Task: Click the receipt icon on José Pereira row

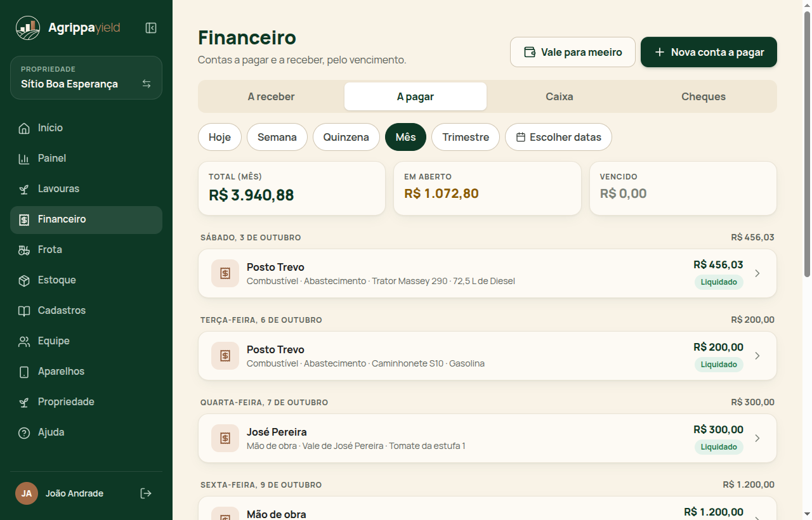Action: coord(225,438)
